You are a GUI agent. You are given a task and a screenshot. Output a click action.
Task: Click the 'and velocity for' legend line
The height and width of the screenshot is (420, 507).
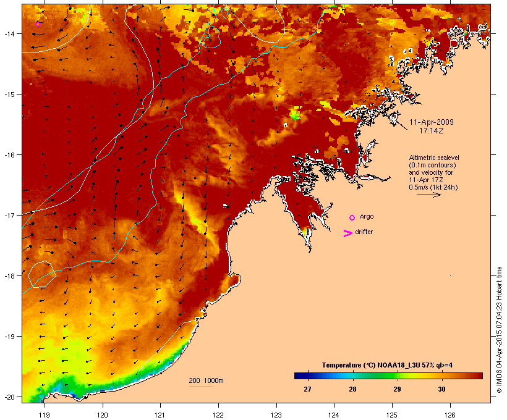(431, 172)
